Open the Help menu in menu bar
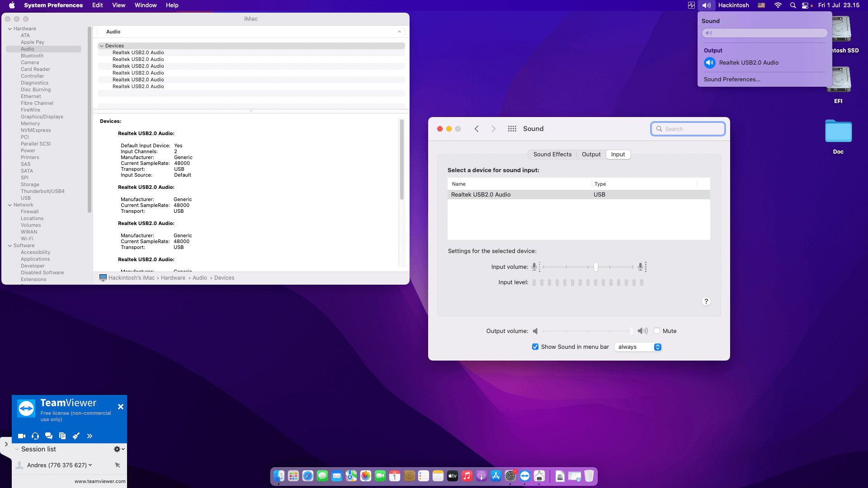This screenshot has width=868, height=488. [172, 5]
